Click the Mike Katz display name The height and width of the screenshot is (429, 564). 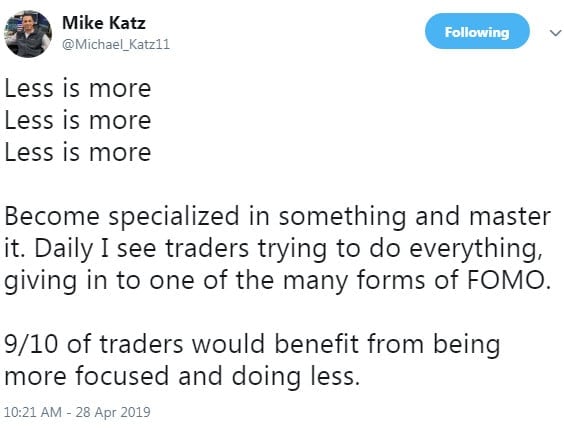[x=104, y=23]
